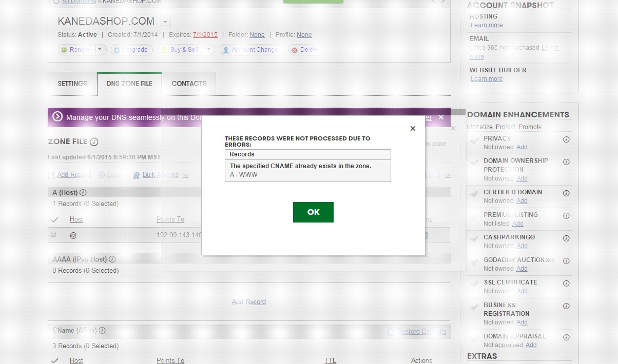Click Add link for Certified Domain
Image resolution: width=618 pixels, height=364 pixels.
(522, 201)
